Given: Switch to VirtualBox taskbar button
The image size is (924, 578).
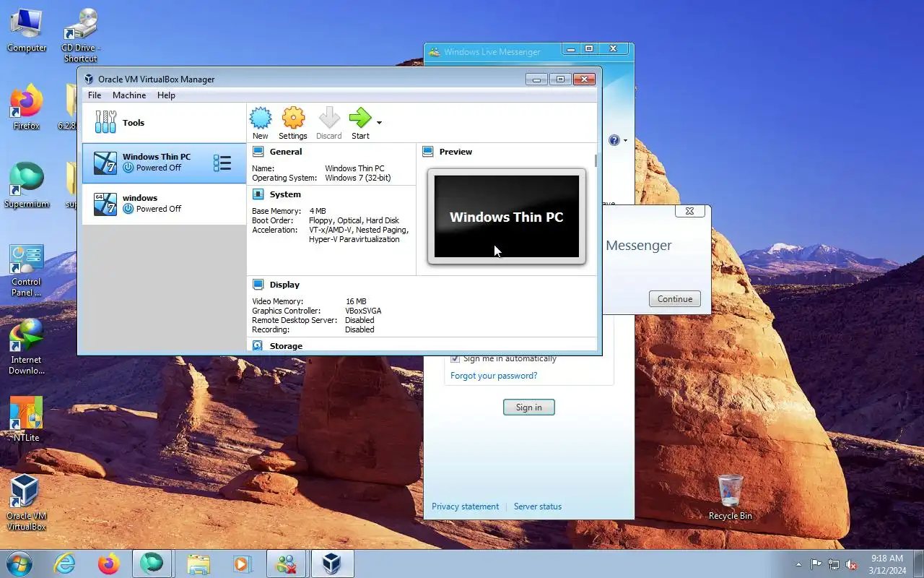Looking at the screenshot, I should pyautogui.click(x=331, y=564).
